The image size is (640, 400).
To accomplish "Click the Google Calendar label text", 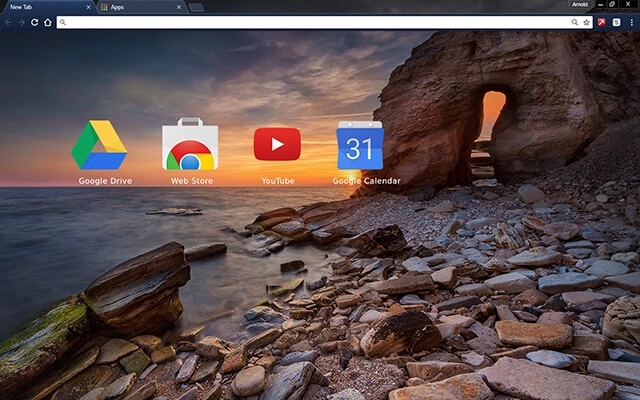I will [367, 181].
